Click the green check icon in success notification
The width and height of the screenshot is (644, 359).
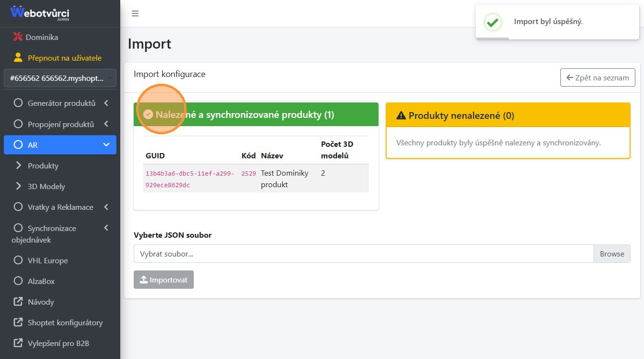[x=492, y=22]
